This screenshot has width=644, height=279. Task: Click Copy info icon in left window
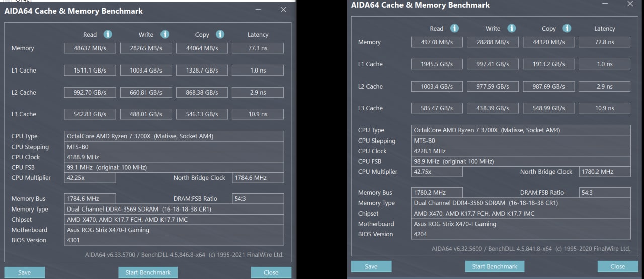pos(220,34)
